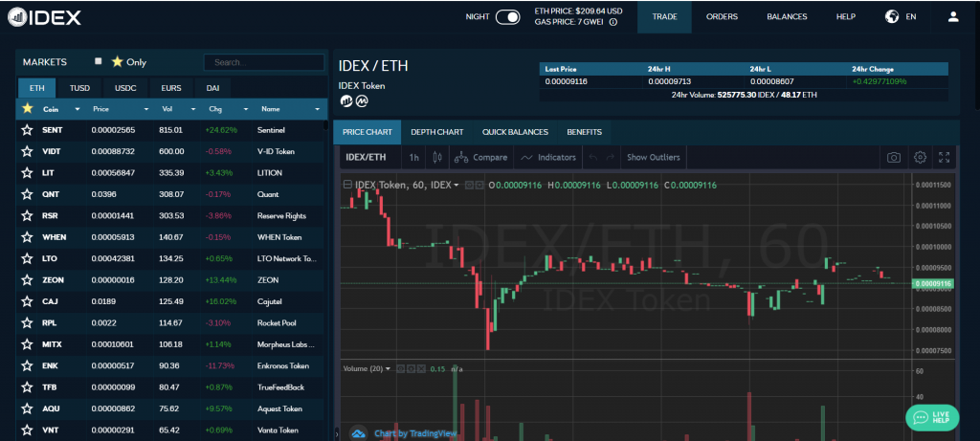Open candlestick chart style selector
This screenshot has width=980, height=441.
(x=437, y=158)
